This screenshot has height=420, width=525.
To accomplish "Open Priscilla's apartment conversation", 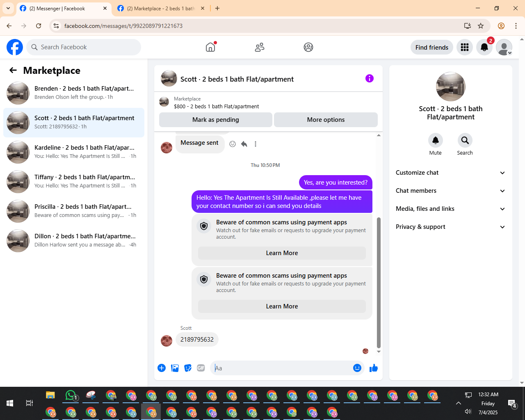I will click(x=74, y=211).
